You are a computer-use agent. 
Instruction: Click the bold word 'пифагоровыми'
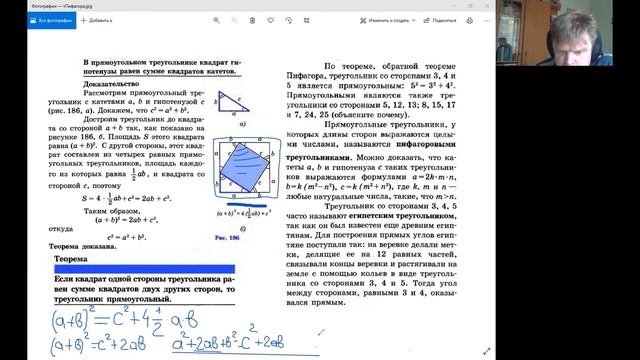tap(426, 144)
